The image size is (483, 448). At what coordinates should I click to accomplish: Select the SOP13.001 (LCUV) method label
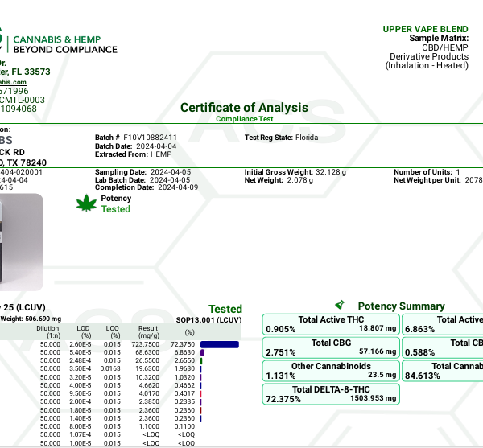pos(208,320)
